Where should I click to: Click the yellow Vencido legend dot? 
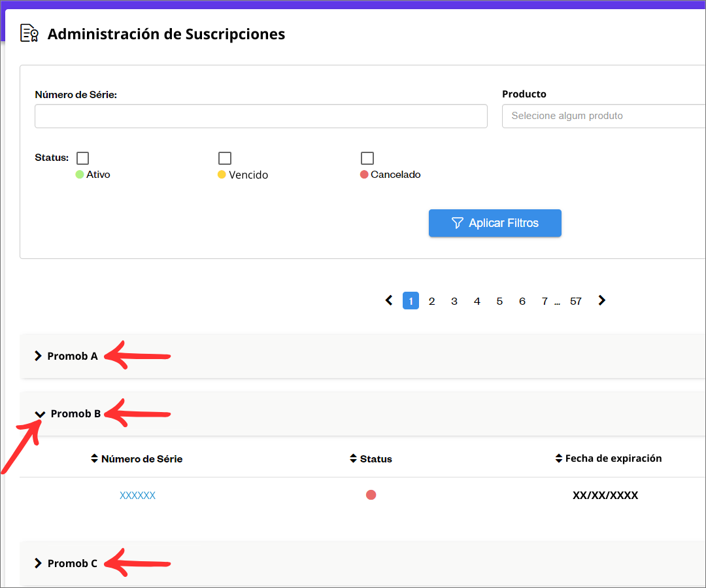tap(222, 175)
